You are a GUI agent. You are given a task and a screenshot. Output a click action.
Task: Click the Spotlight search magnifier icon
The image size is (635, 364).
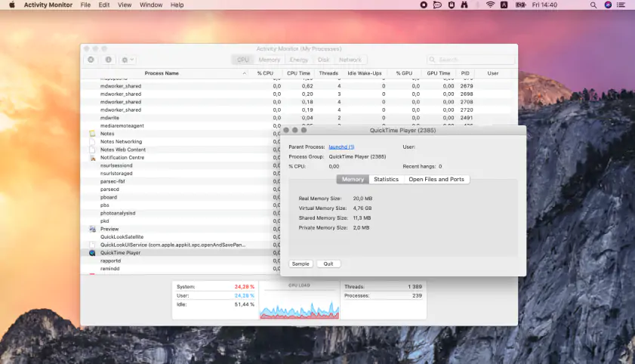coord(593,5)
